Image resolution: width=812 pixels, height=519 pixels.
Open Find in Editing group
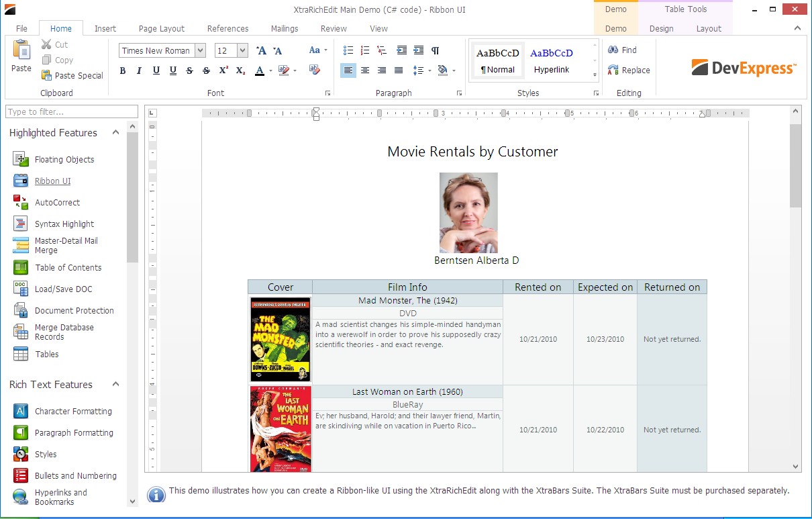point(622,50)
